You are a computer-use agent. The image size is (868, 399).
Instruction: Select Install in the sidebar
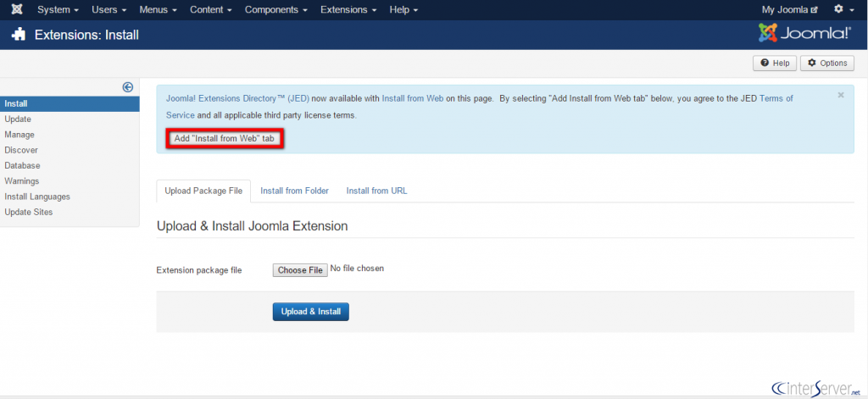[x=70, y=103]
